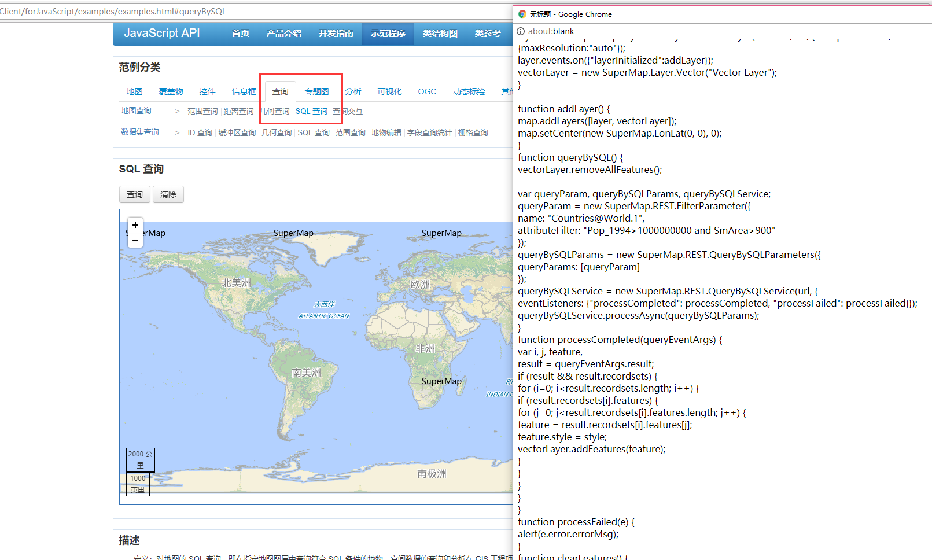The image size is (932, 560).
Task: Switch to the 地图 category tab
Action: 134,91
